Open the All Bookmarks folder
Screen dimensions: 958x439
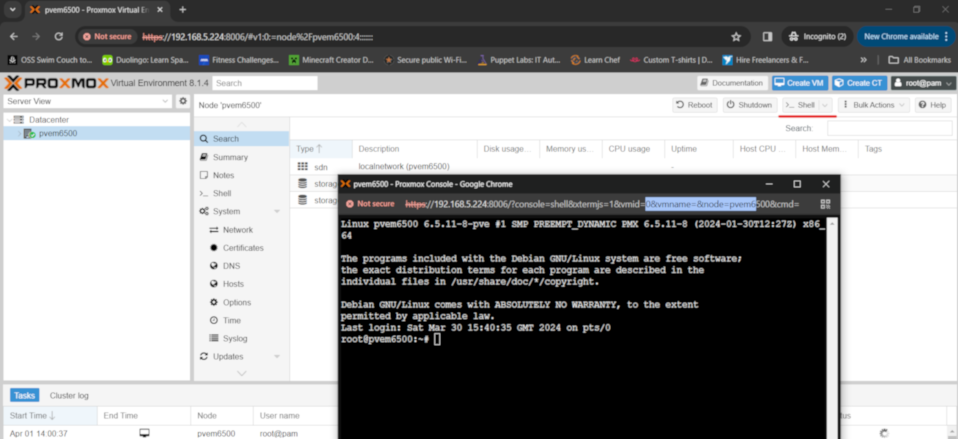coord(920,60)
